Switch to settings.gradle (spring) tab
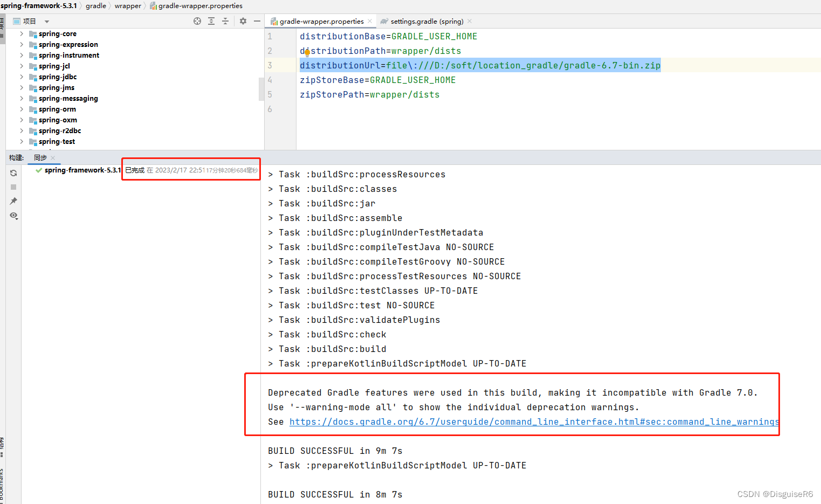The width and height of the screenshot is (821, 504). tap(427, 21)
